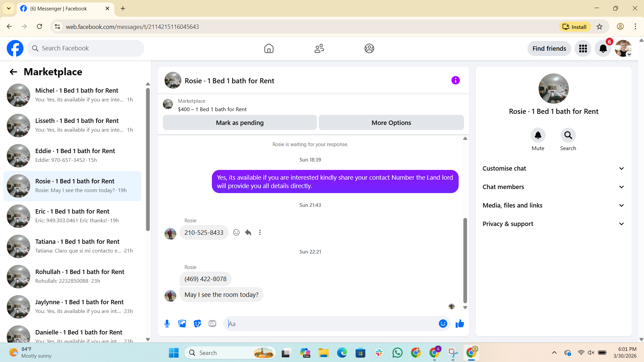Open a new Chrome tab

tap(123, 8)
